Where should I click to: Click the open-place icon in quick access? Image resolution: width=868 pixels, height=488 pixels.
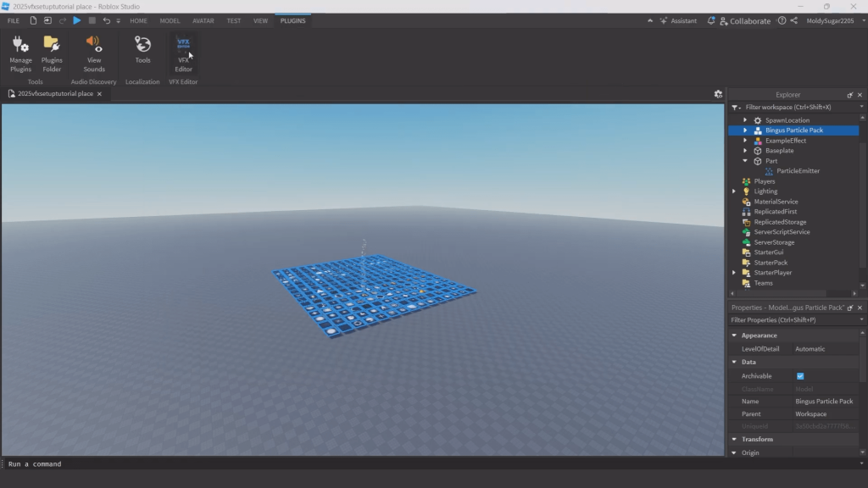click(47, 20)
